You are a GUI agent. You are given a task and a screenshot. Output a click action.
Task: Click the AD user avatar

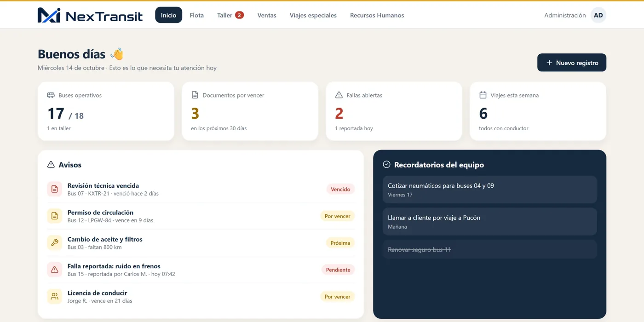tap(598, 15)
